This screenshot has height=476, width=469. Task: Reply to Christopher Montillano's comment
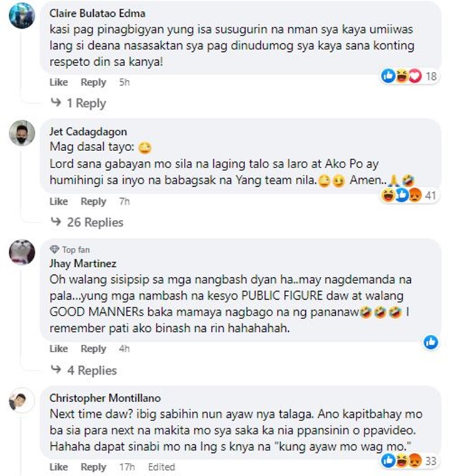93,467
